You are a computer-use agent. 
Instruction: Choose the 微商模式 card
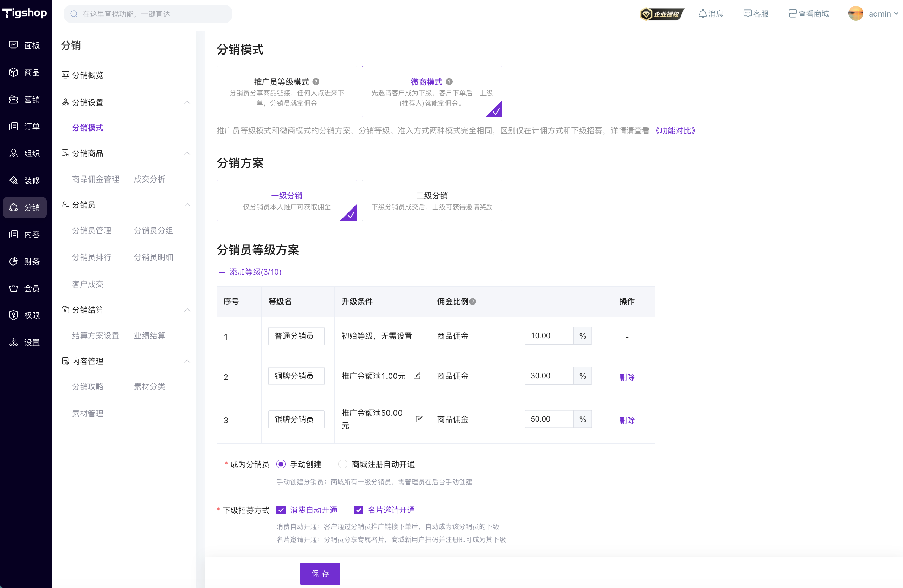tap(432, 92)
